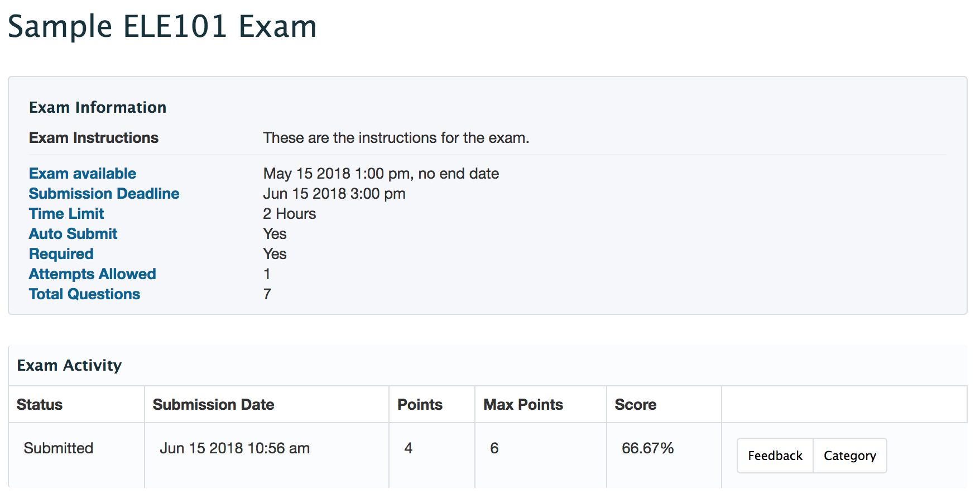
Task: Click the Score column header
Action: 635,405
